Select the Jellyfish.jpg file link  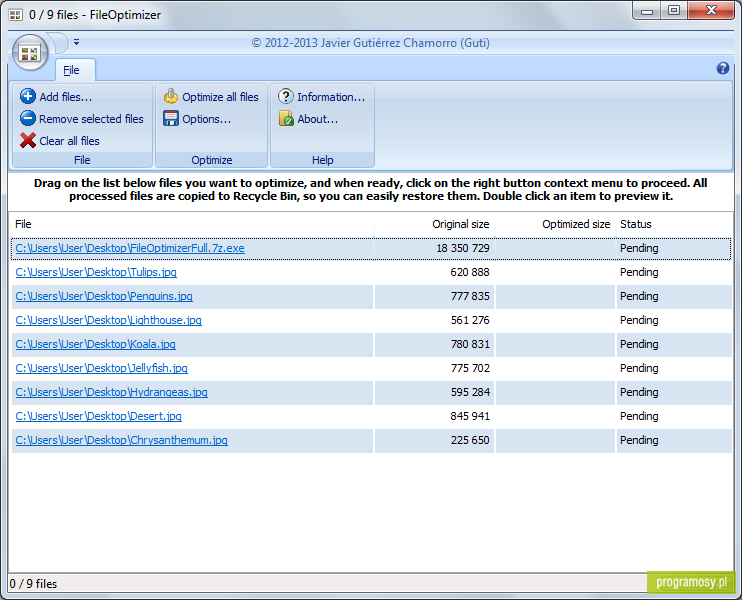[x=102, y=369]
